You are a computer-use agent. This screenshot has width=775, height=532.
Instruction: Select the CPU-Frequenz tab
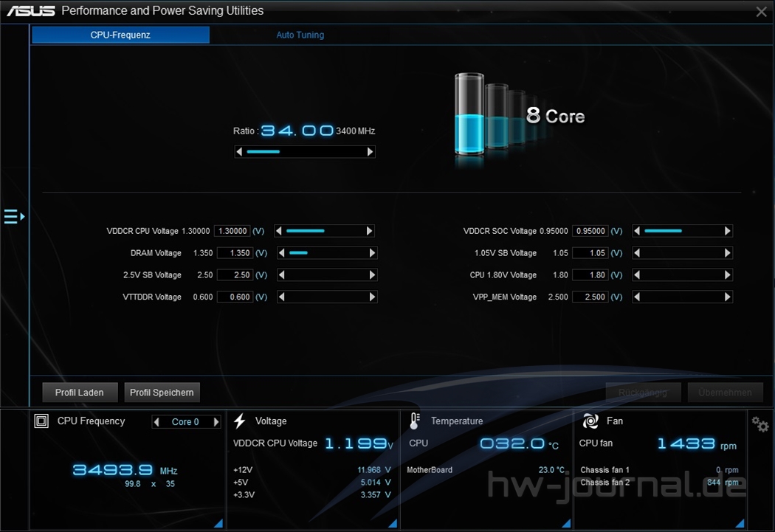pyautogui.click(x=120, y=35)
